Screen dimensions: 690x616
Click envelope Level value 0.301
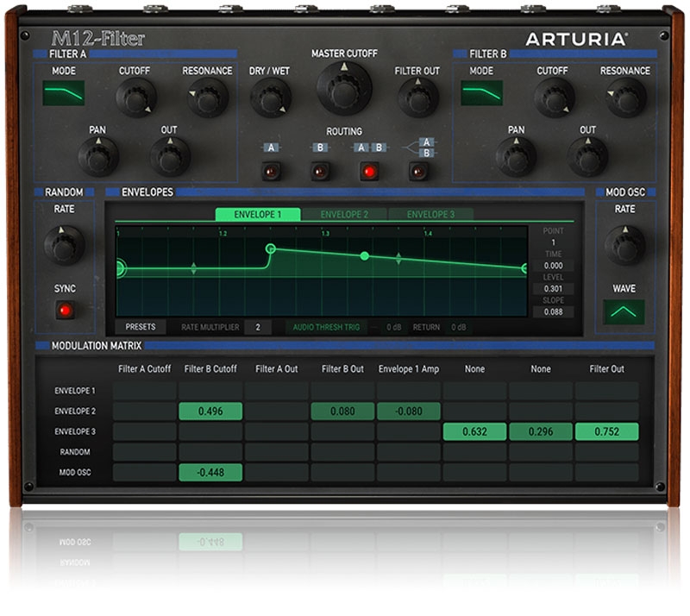tap(553, 289)
